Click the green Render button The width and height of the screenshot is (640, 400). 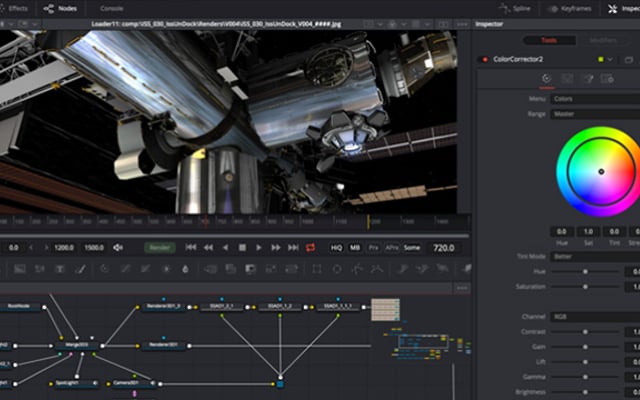[160, 247]
